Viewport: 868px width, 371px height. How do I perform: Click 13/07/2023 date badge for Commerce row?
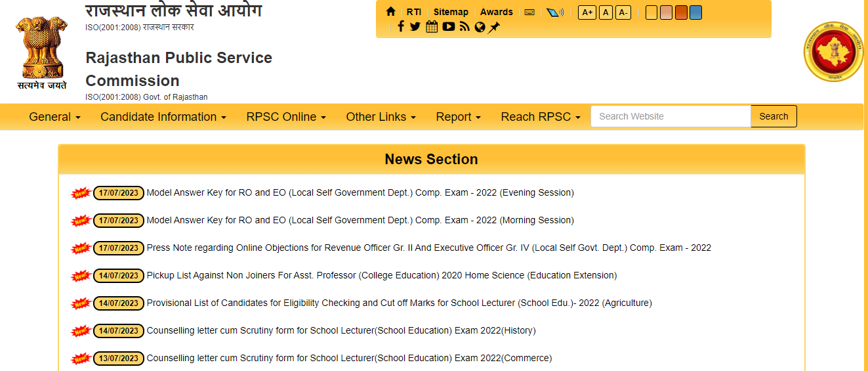click(119, 359)
